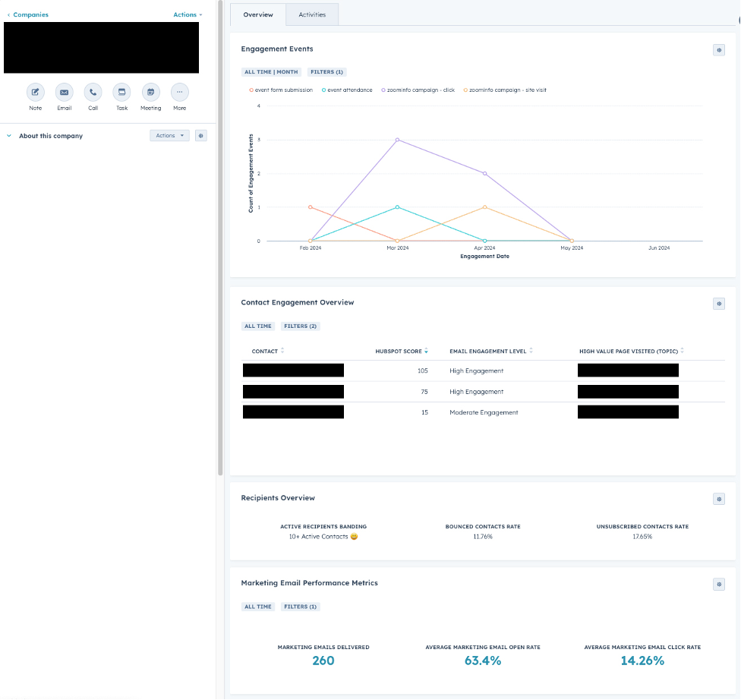This screenshot has height=700, width=741.
Task: Click Mar 2024 event attendance data point
Action: pos(397,207)
